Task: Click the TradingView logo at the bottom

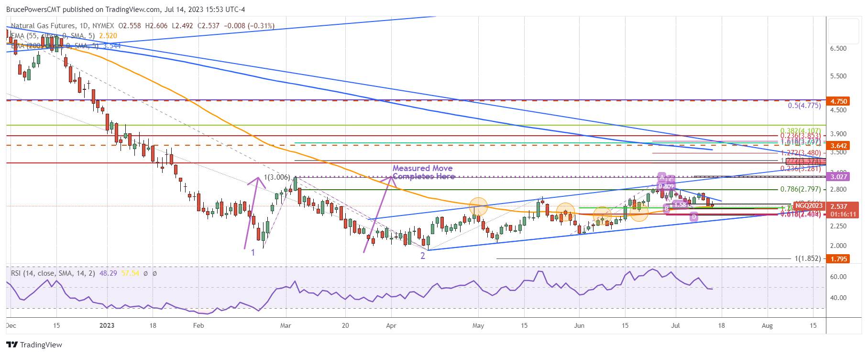Action: [34, 344]
